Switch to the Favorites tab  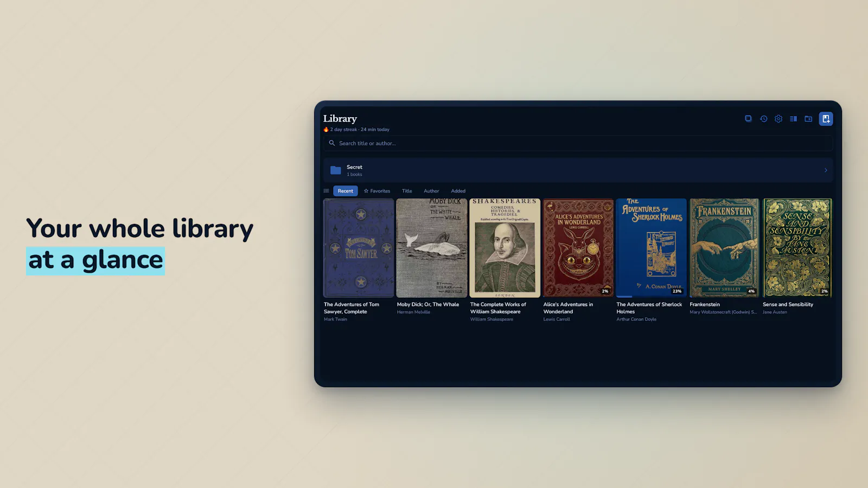point(377,191)
